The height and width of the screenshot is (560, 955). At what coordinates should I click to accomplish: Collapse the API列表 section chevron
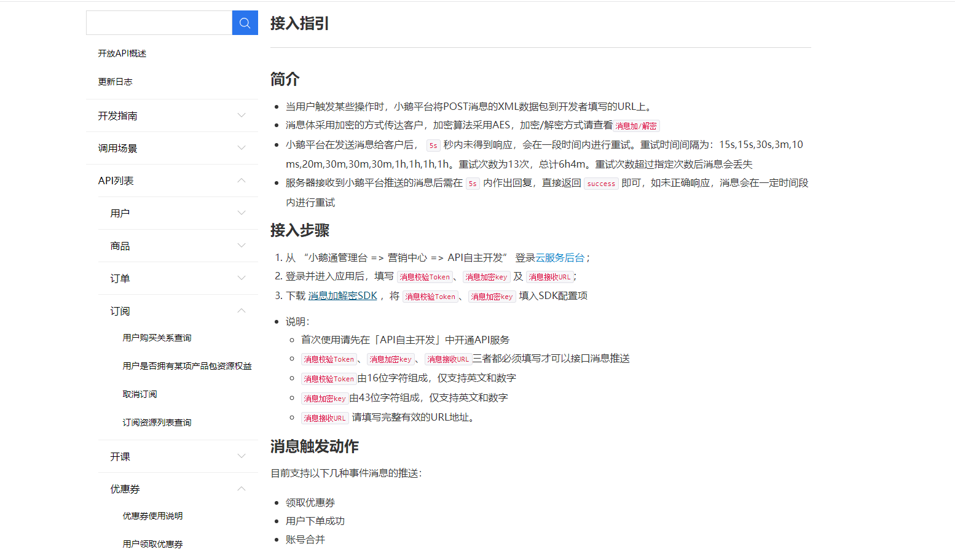coord(242,181)
